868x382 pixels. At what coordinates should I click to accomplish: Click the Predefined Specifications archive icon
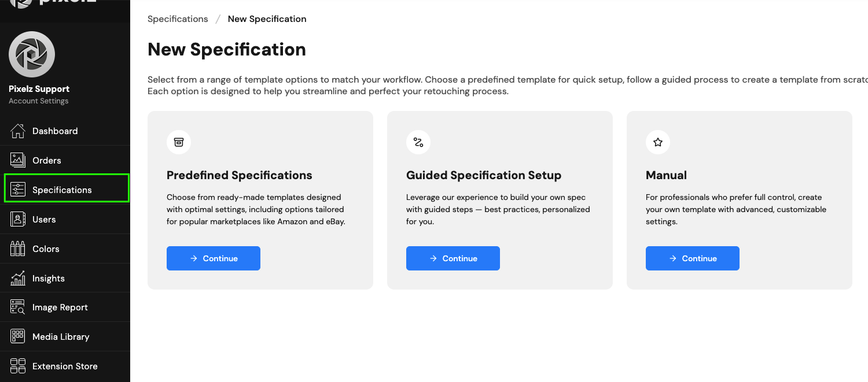click(179, 142)
